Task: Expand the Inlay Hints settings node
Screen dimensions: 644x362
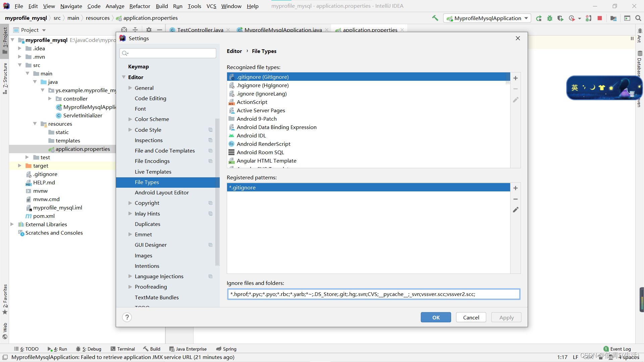Action: (130, 214)
